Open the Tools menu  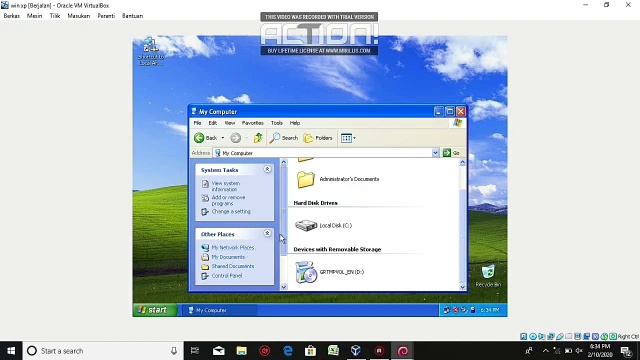277,123
